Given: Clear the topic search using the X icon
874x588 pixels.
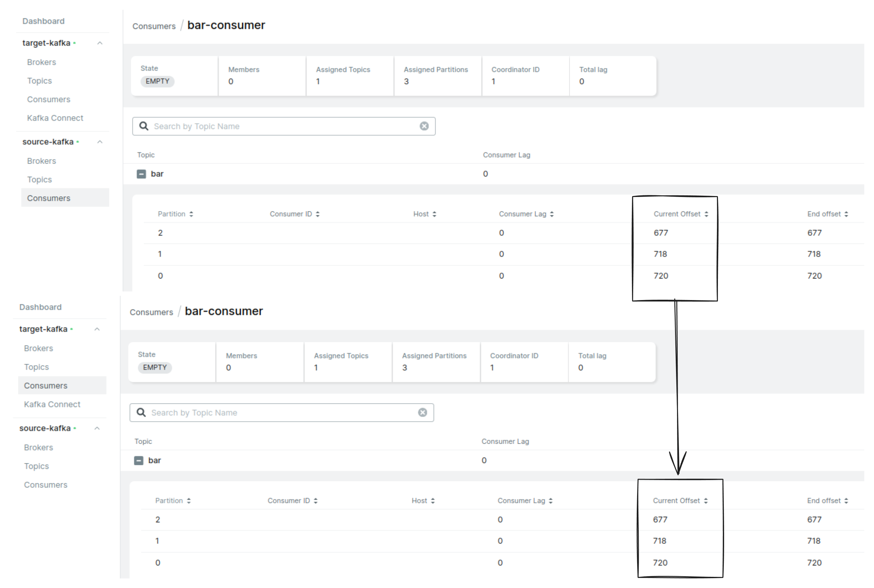Looking at the screenshot, I should 424,126.
